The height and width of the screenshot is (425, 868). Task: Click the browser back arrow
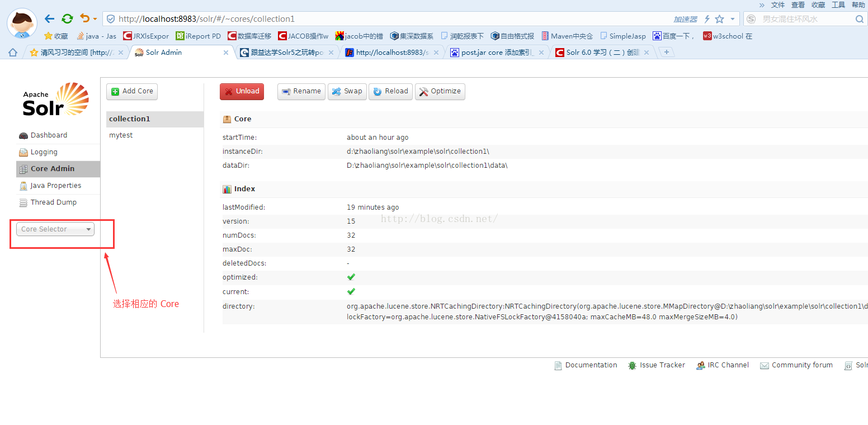tap(49, 18)
